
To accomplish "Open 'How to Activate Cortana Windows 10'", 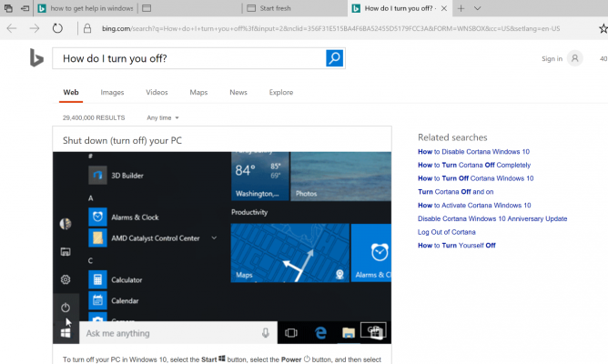I will (x=474, y=205).
